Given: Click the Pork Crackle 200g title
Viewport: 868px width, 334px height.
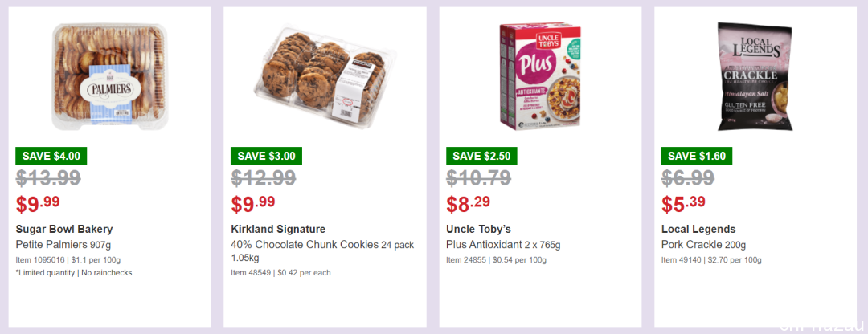Looking at the screenshot, I should coord(703,245).
